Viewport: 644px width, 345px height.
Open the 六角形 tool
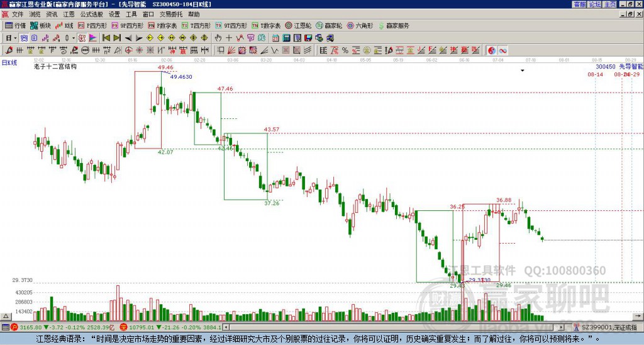tap(360, 25)
